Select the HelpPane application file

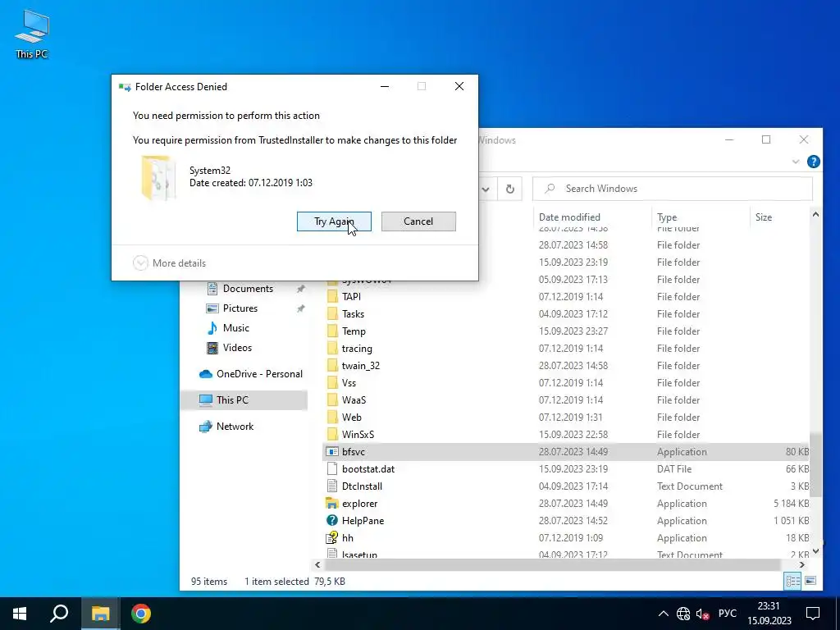click(363, 521)
